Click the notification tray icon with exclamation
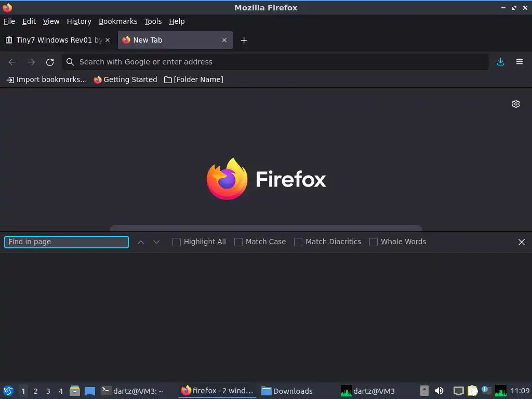Viewport: 532px width, 399px height. click(486, 390)
